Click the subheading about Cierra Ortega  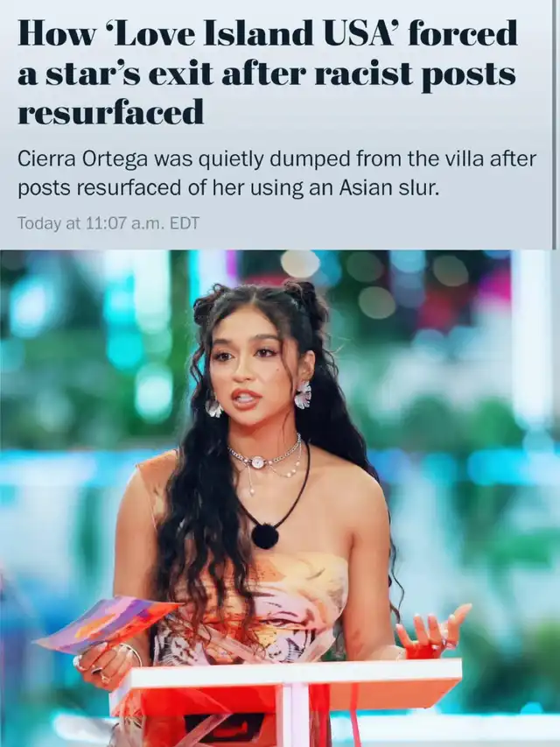(277, 173)
